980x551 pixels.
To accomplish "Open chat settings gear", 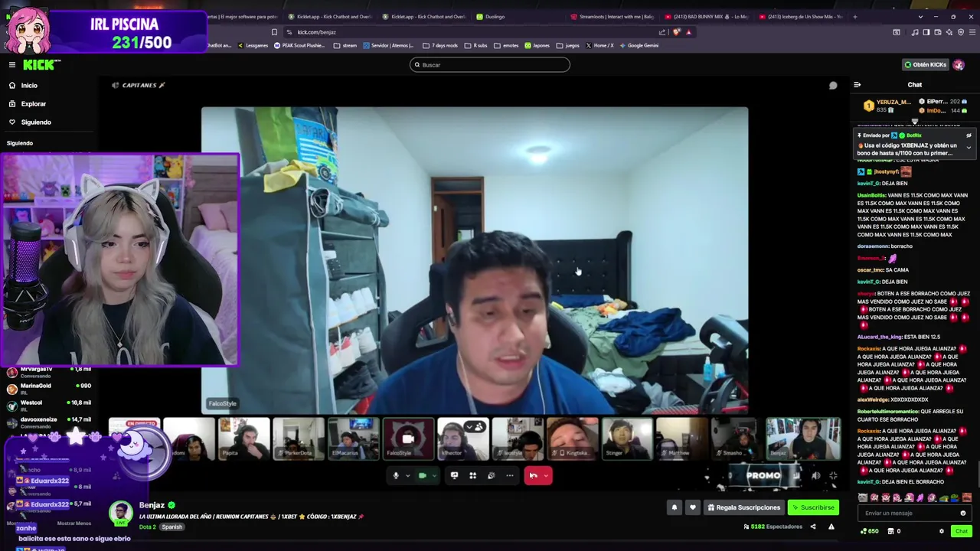I will click(x=942, y=531).
